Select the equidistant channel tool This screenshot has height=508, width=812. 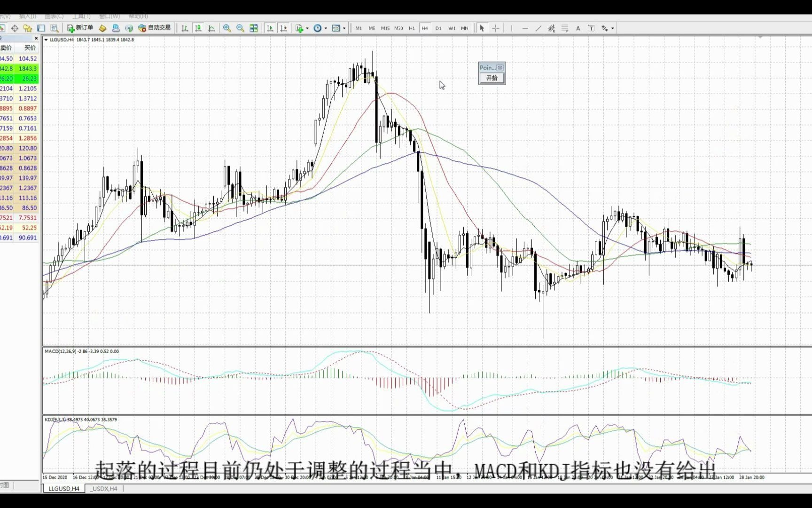coord(551,28)
